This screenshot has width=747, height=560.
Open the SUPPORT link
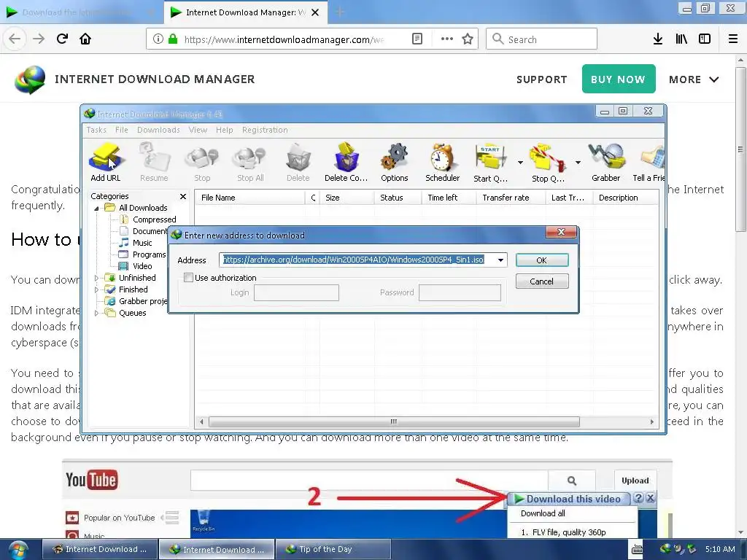(x=542, y=79)
